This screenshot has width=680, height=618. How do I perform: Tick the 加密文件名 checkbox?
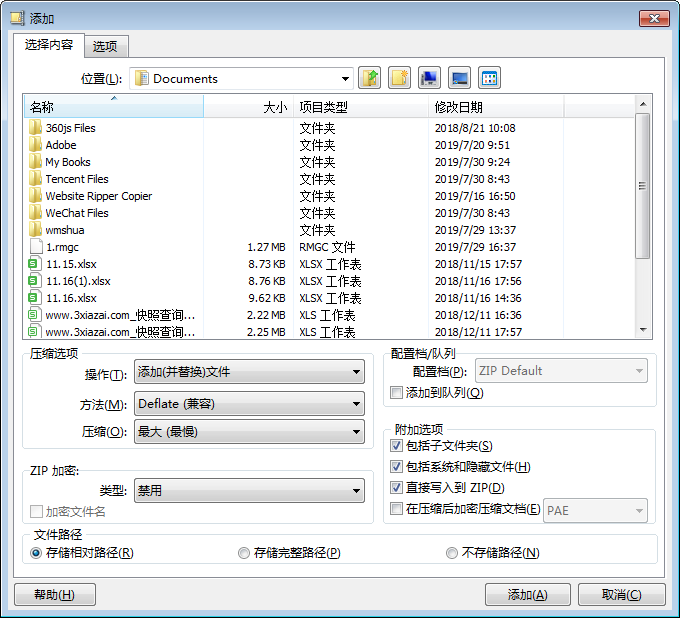click(36, 512)
